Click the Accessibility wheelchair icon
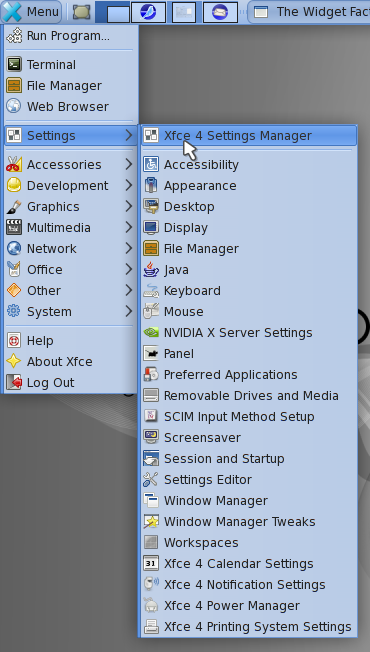This screenshot has width=370, height=652. pos(151,165)
